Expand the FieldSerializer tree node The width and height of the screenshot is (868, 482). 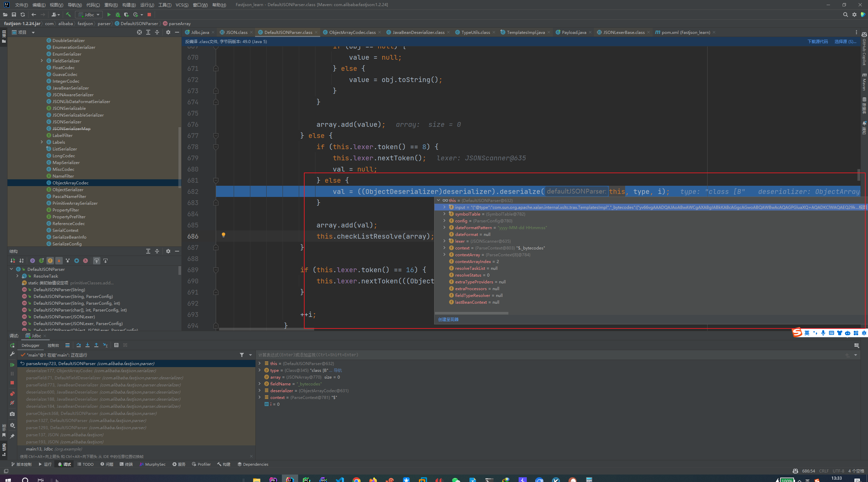[42, 61]
